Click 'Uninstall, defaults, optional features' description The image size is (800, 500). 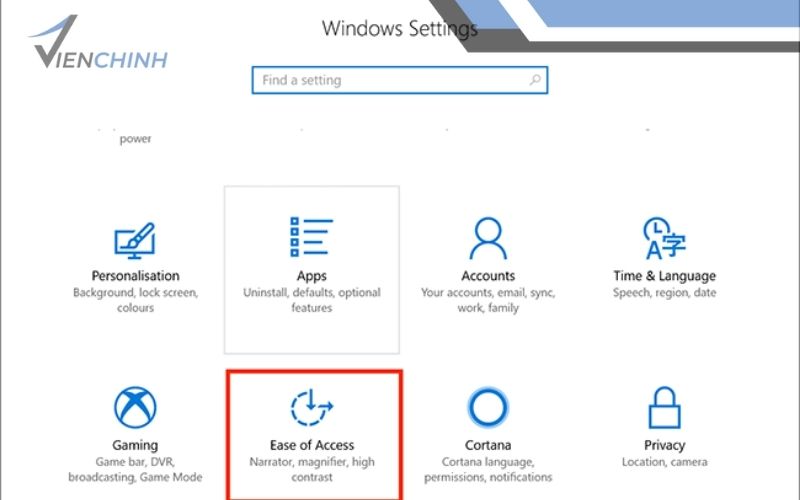click(x=312, y=300)
